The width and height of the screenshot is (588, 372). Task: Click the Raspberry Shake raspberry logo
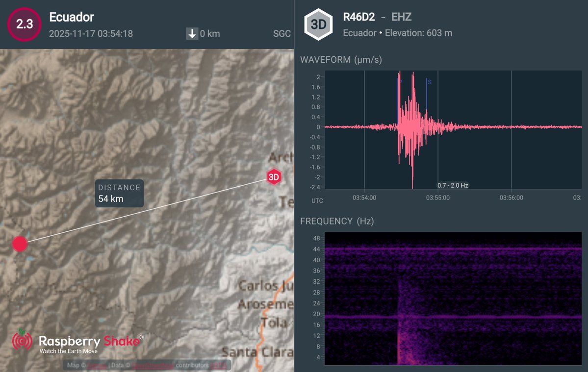pos(22,341)
